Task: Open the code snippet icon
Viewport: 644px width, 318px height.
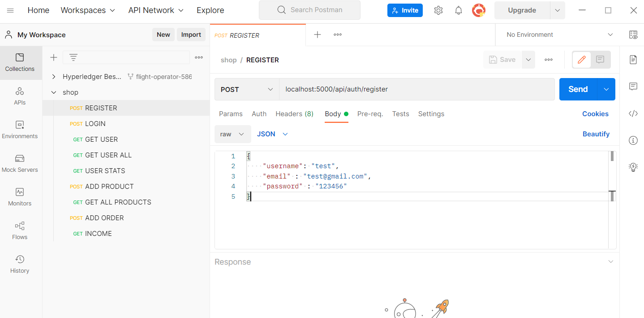Action: (633, 113)
